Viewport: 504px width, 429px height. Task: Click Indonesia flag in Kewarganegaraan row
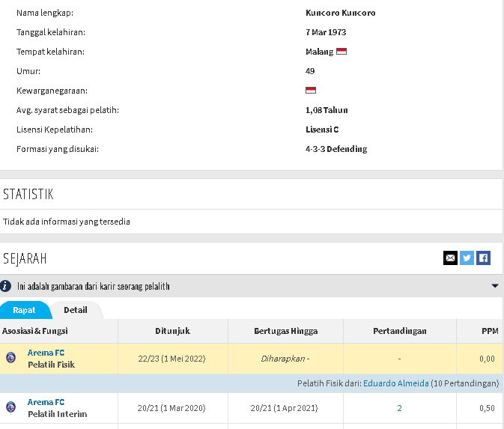(311, 91)
